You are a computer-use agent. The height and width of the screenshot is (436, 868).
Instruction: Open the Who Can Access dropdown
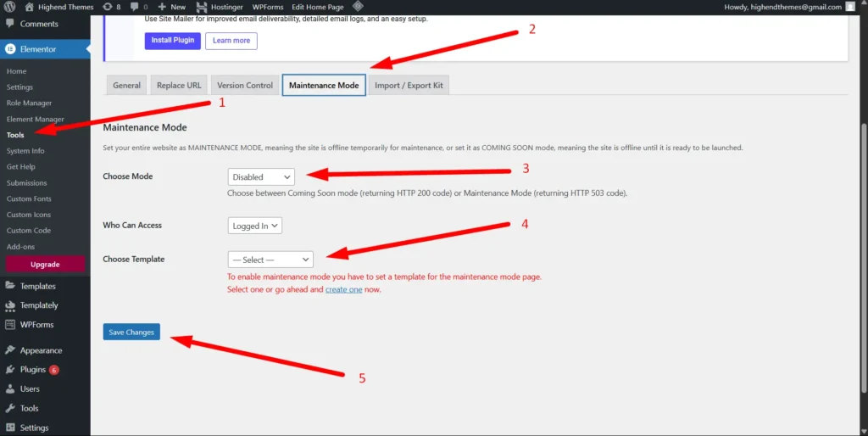click(254, 226)
